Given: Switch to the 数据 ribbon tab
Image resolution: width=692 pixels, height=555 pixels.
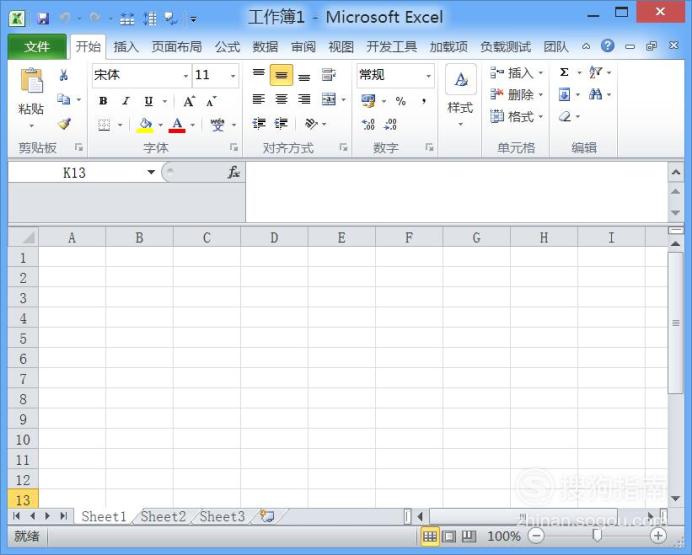Looking at the screenshot, I should 265,46.
